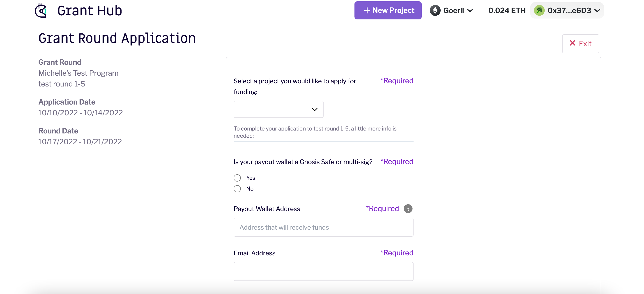This screenshot has height=294, width=644.
Task: Click the 0.024 ETH balance display
Action: coord(507,10)
